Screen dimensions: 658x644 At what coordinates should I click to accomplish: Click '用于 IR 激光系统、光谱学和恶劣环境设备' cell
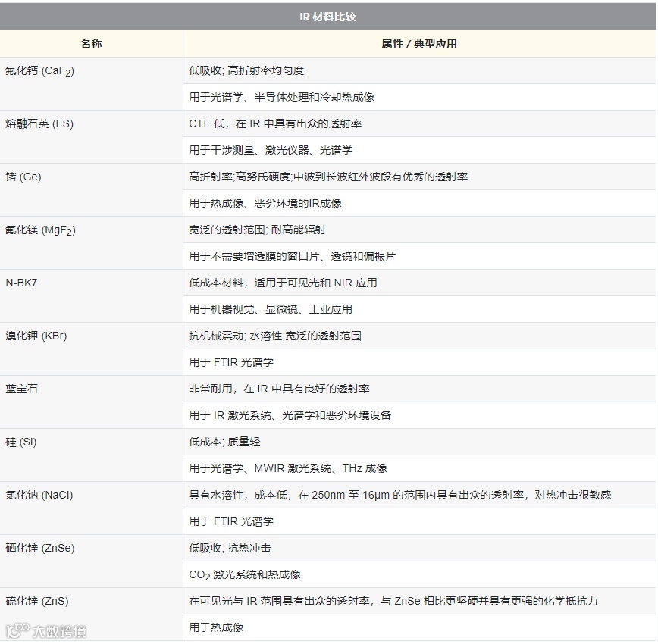coord(419,415)
